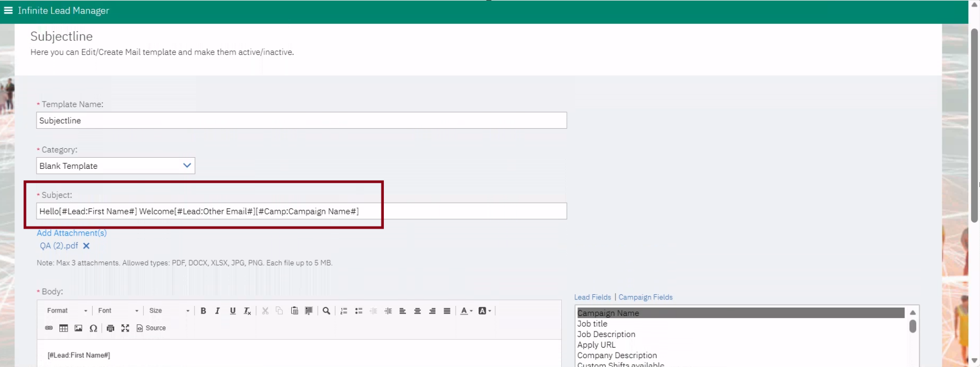The height and width of the screenshot is (367, 980).
Task: Remove the QA (2).pdf attachment
Action: pos(86,246)
